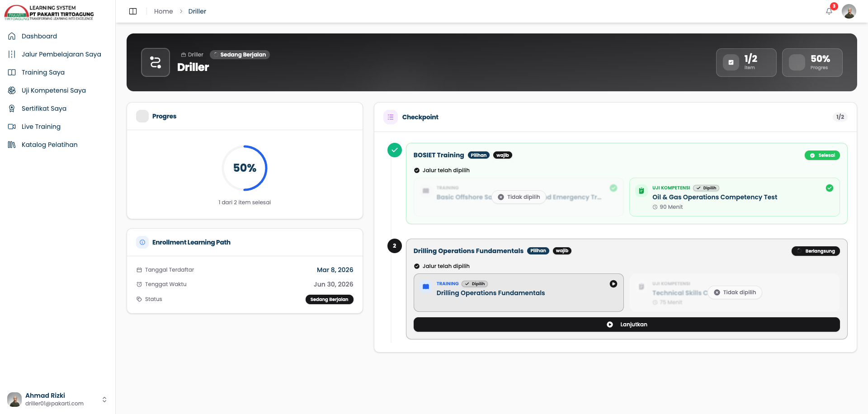Click the green completed checkpoint check circle

coord(395,150)
